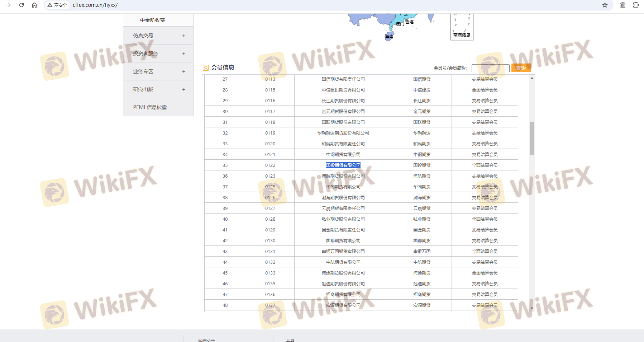Expand the 业务专区 plus sign
The height and width of the screenshot is (342, 644).
pyautogui.click(x=184, y=71)
